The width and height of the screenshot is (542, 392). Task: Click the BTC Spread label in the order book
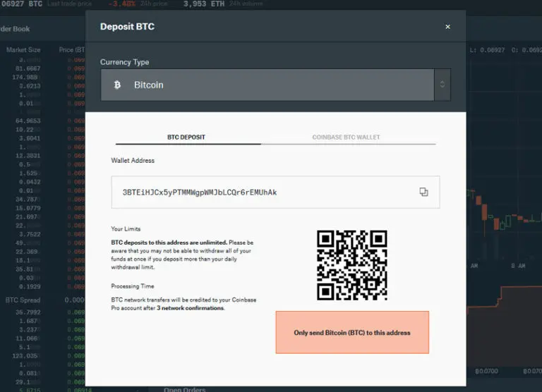(23, 300)
